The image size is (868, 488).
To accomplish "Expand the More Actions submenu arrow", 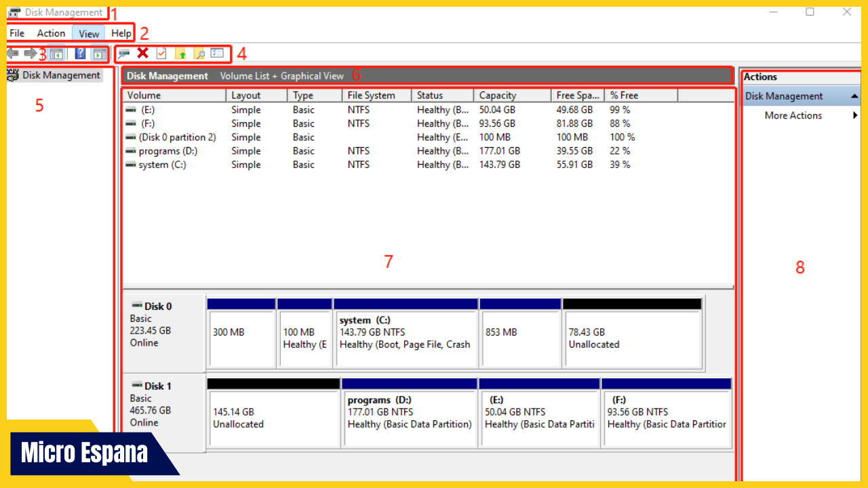I will click(855, 116).
